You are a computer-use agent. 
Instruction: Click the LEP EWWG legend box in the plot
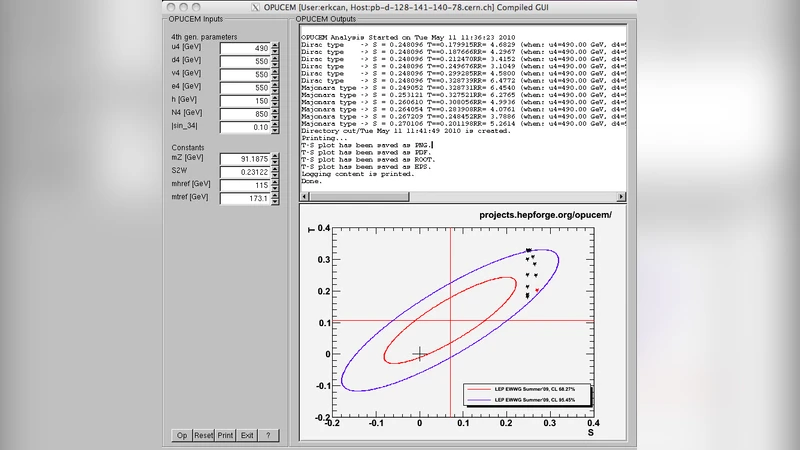526,394
